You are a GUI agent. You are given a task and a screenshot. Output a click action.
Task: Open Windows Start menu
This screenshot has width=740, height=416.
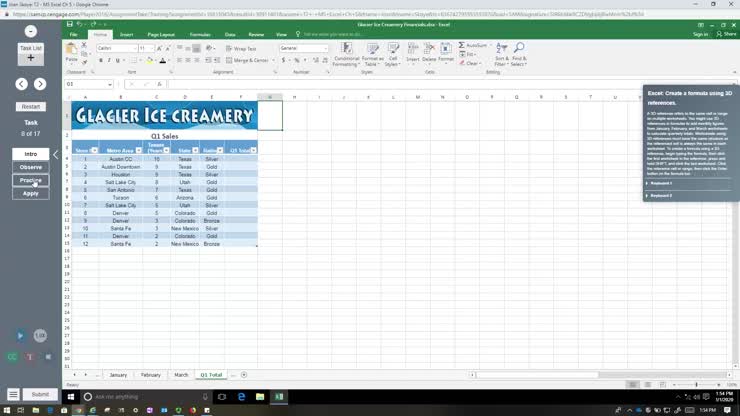pyautogui.click(x=71, y=397)
